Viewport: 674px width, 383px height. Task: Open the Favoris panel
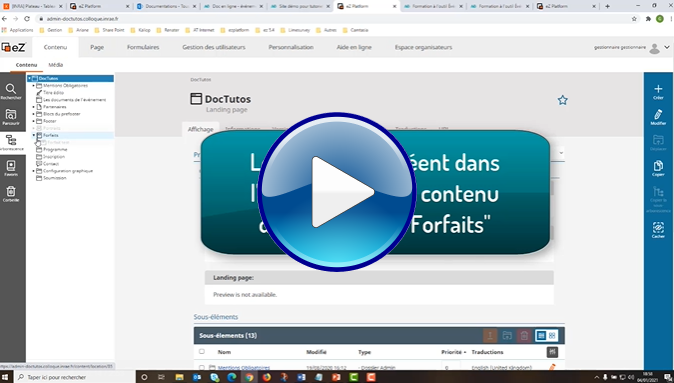(x=11, y=169)
